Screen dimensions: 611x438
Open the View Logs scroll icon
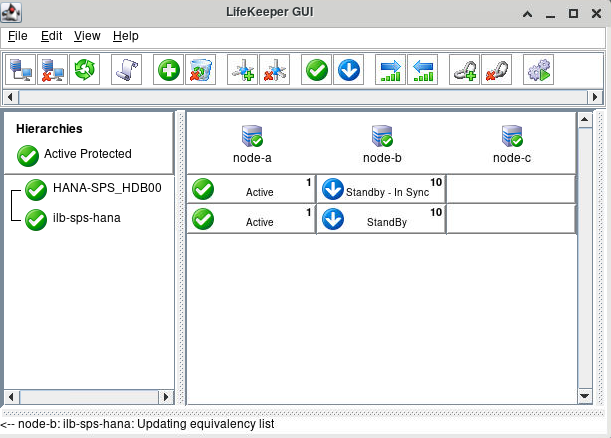[x=127, y=70]
